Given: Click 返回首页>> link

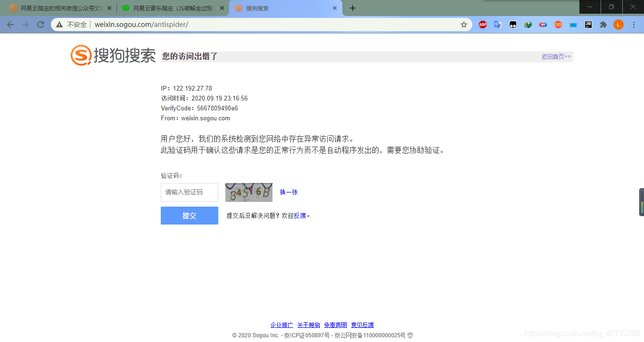Looking at the screenshot, I should [x=556, y=57].
